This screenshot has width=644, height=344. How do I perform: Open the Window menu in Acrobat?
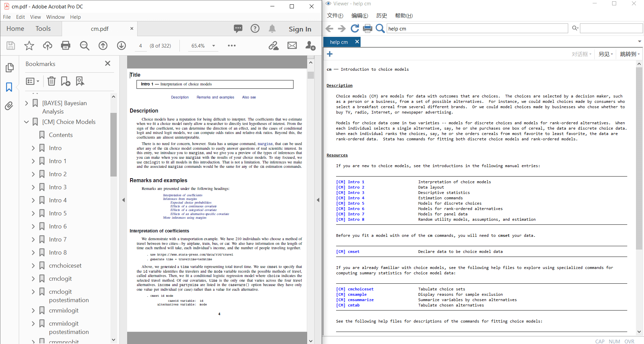[55, 17]
